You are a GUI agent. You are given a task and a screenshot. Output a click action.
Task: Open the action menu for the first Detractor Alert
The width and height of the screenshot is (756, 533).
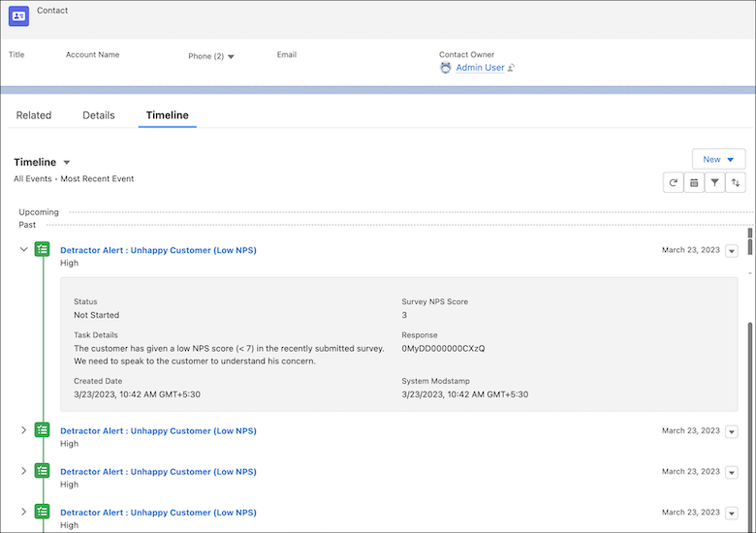pos(732,251)
